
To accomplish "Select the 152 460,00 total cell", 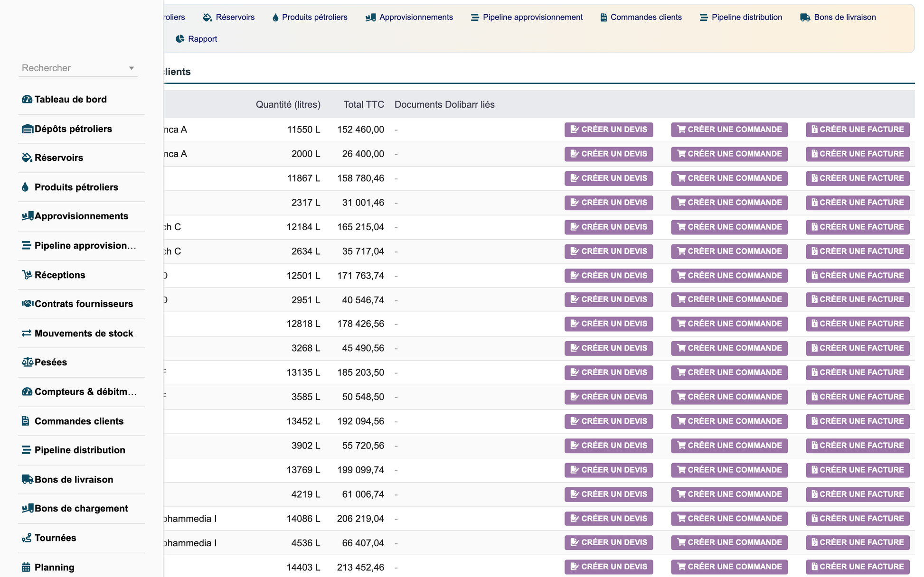I will pyautogui.click(x=361, y=130).
